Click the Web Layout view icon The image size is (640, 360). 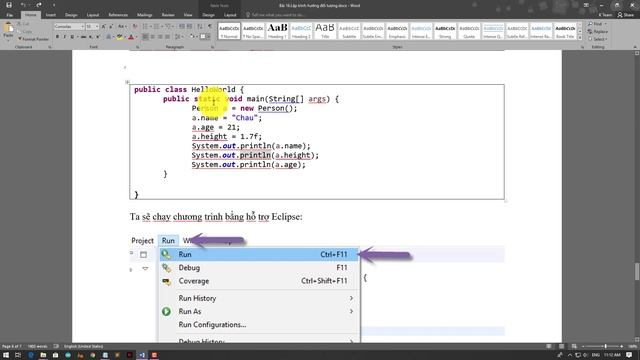coord(574,346)
